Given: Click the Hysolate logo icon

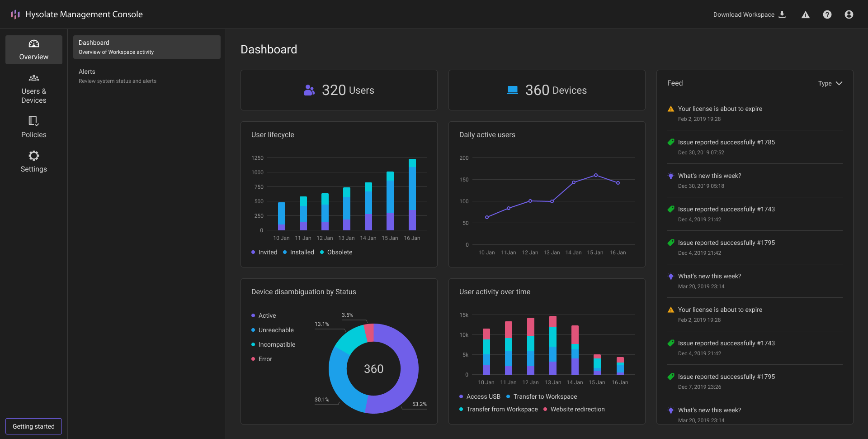Looking at the screenshot, I should pyautogui.click(x=15, y=14).
